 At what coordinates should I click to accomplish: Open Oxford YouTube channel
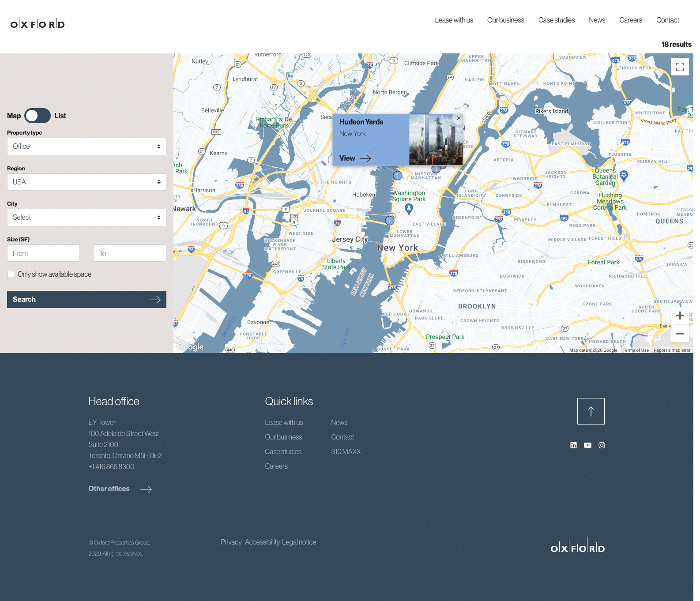[587, 445]
